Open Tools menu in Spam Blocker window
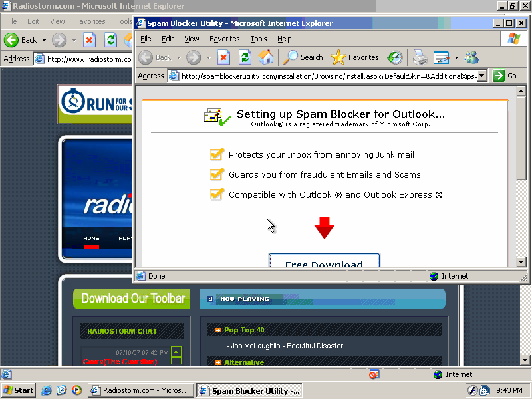Image resolution: width=532 pixels, height=399 pixels. click(259, 39)
